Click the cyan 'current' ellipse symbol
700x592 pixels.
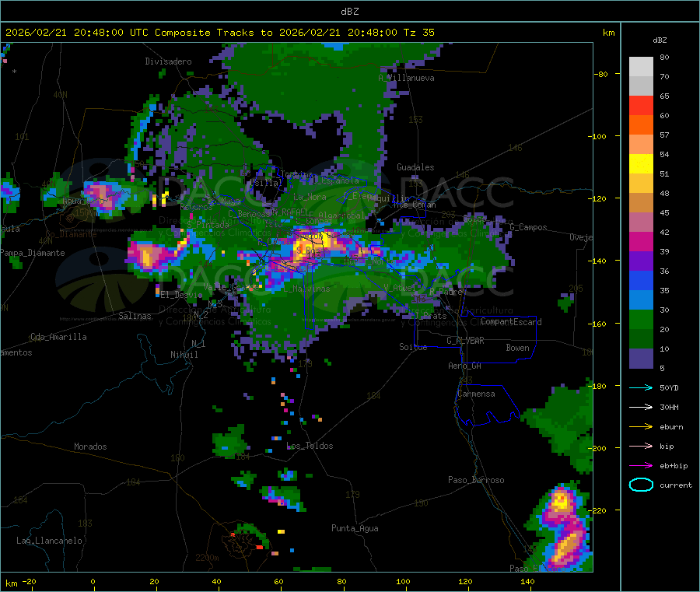pyautogui.click(x=641, y=485)
